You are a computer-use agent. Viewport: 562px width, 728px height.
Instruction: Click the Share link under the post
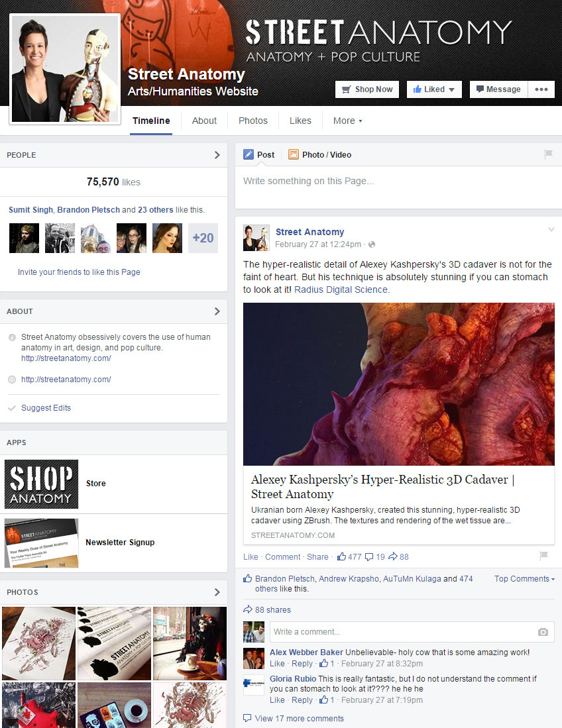coord(317,557)
